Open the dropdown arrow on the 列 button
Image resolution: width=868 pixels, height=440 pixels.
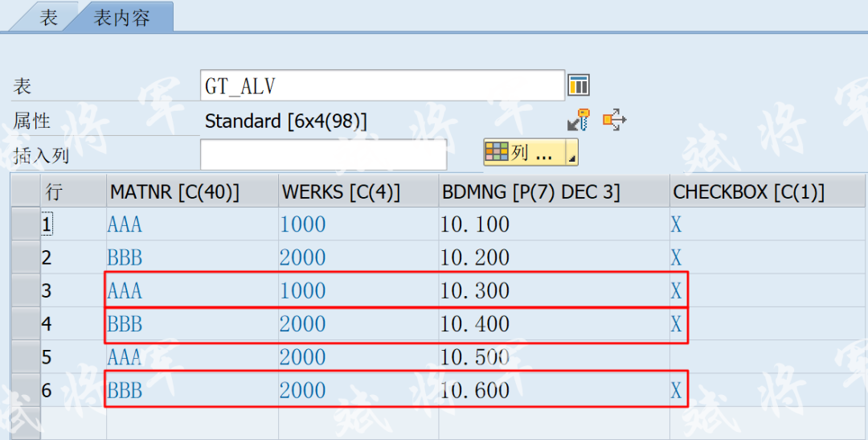click(x=572, y=152)
